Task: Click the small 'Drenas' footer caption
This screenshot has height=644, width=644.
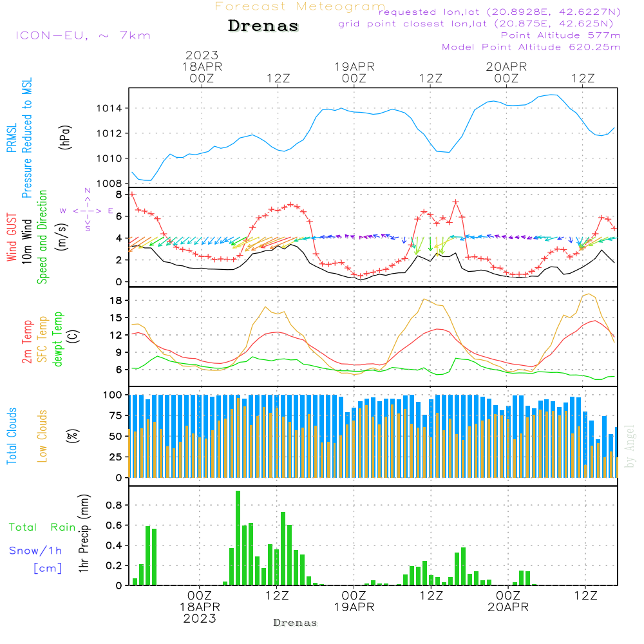Action: (x=296, y=623)
